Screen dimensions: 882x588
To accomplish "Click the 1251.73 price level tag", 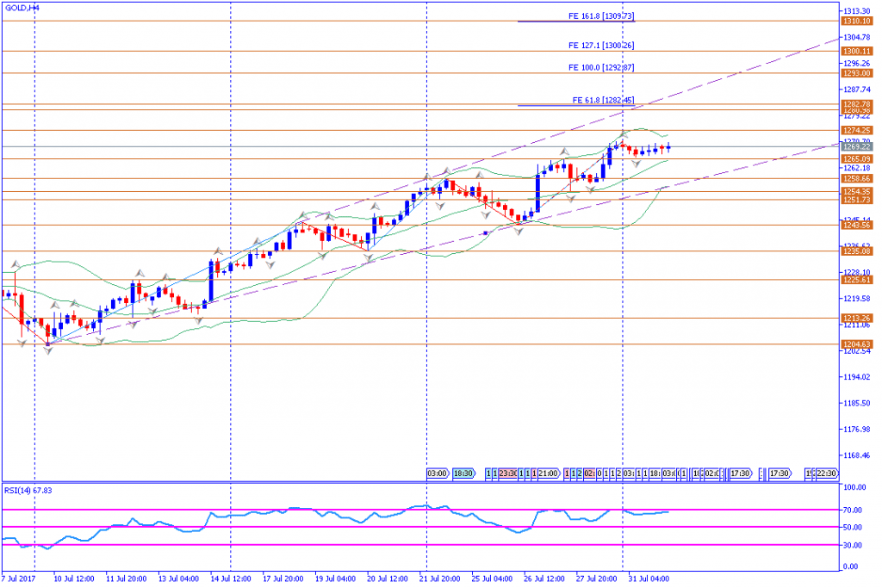I will [x=857, y=200].
